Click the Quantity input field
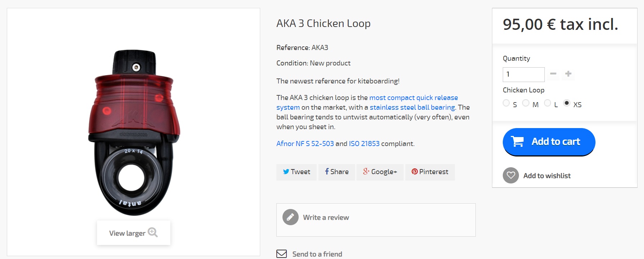The height and width of the screenshot is (259, 644). click(x=523, y=74)
